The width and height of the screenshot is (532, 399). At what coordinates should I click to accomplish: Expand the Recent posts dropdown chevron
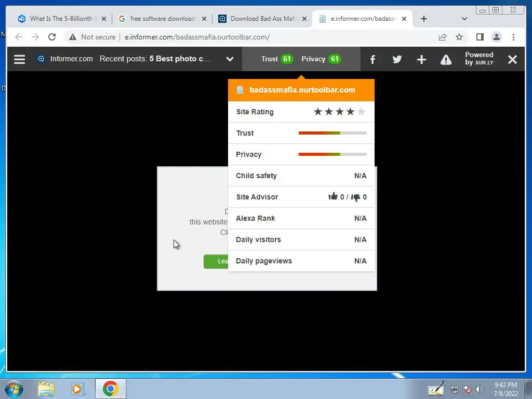pos(230,59)
